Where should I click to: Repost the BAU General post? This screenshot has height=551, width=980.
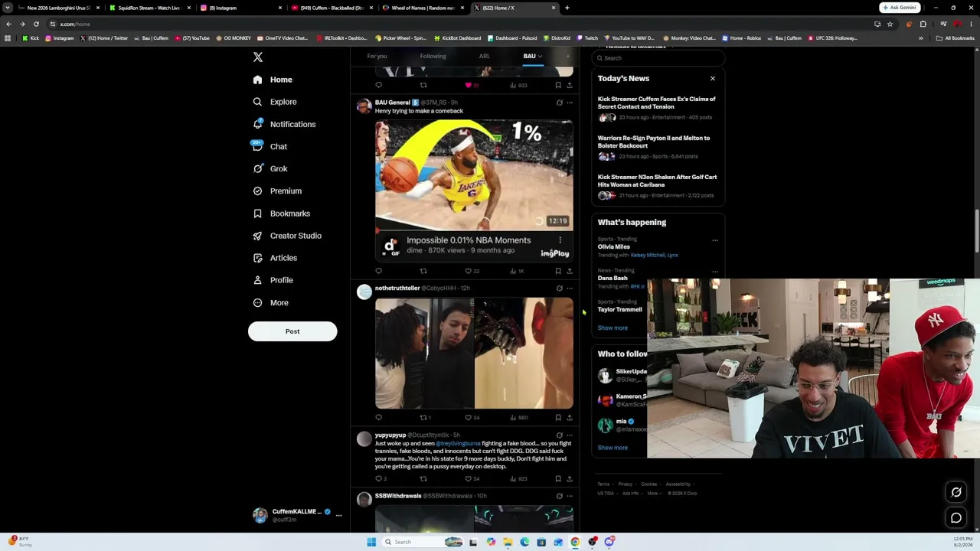click(423, 271)
